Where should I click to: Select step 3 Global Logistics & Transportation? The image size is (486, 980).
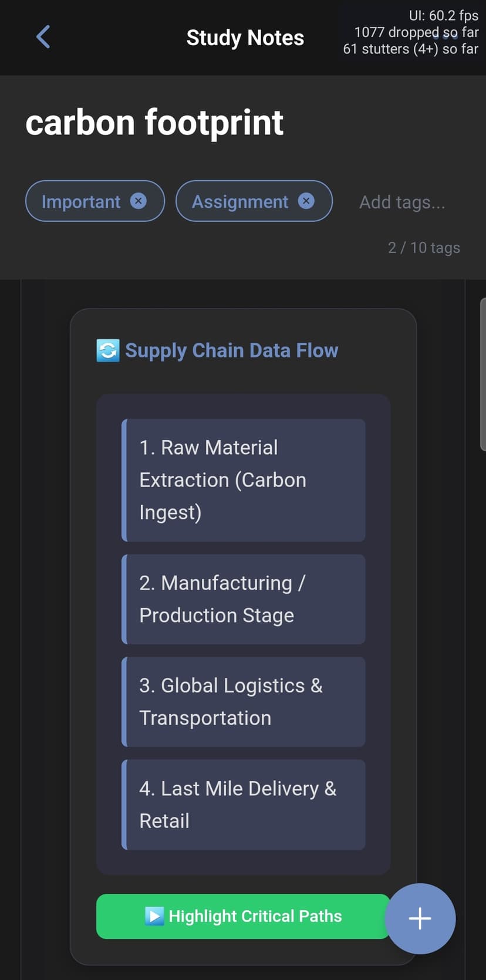(x=244, y=702)
